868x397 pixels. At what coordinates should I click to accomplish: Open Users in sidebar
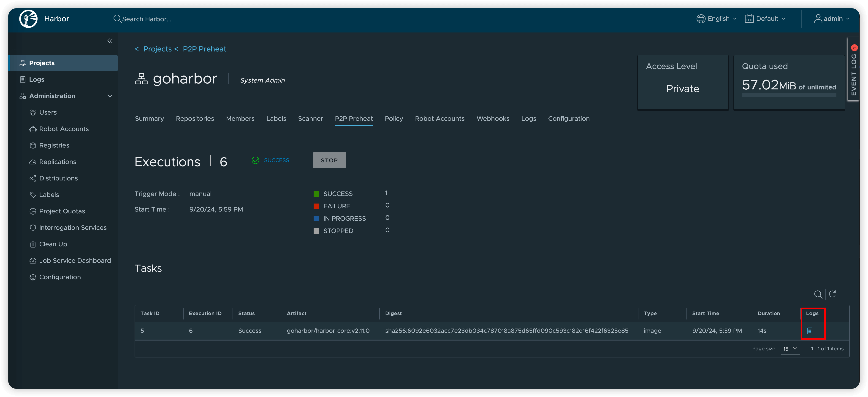[48, 113]
